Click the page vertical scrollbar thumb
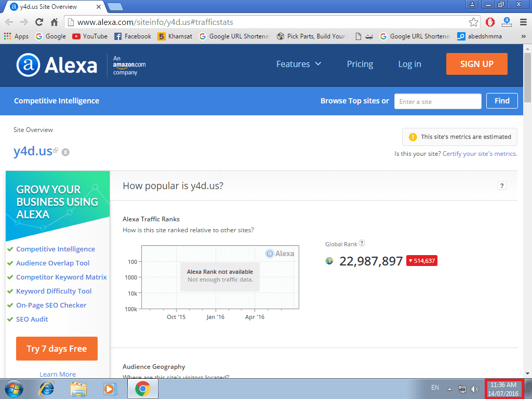 tap(527, 77)
